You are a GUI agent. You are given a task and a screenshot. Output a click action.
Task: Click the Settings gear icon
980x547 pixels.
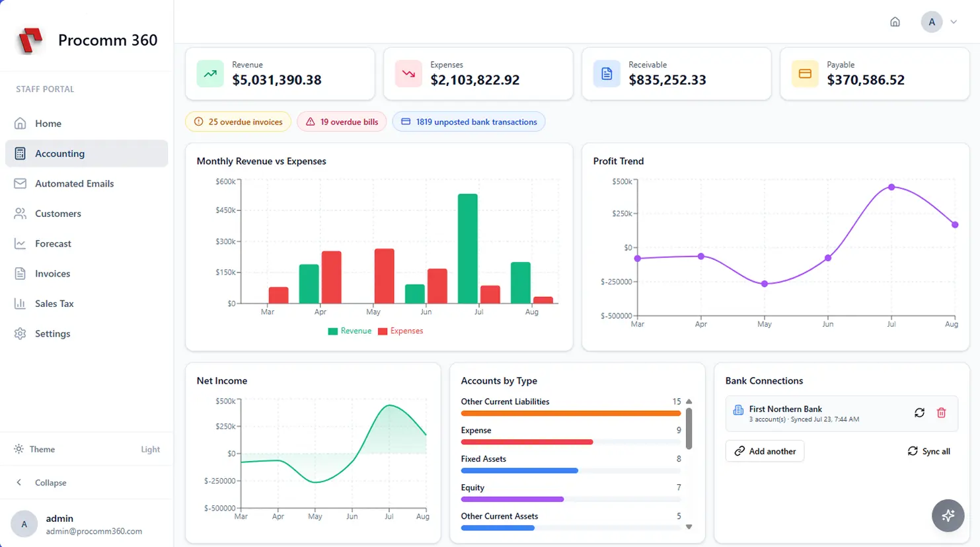20,333
